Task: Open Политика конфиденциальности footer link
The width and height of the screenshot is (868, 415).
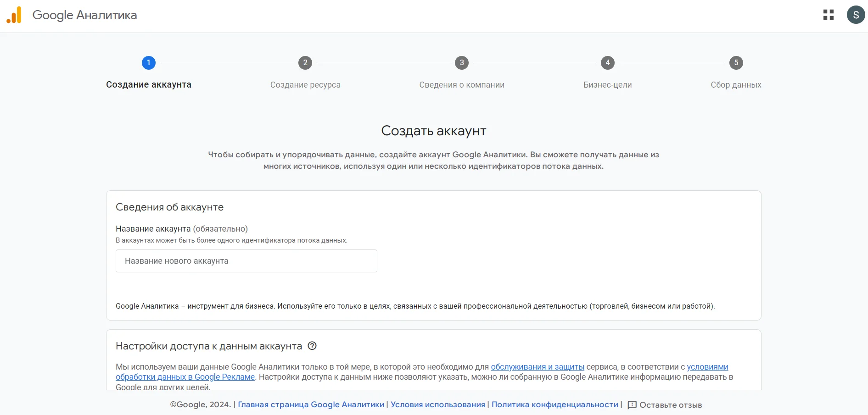Action: point(555,404)
